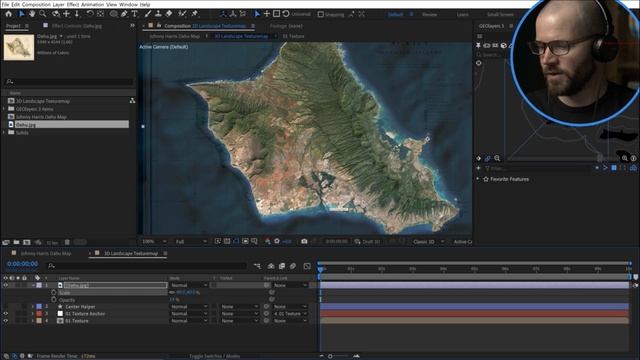
Task: Click the Favorite Features star icon
Action: [486, 179]
